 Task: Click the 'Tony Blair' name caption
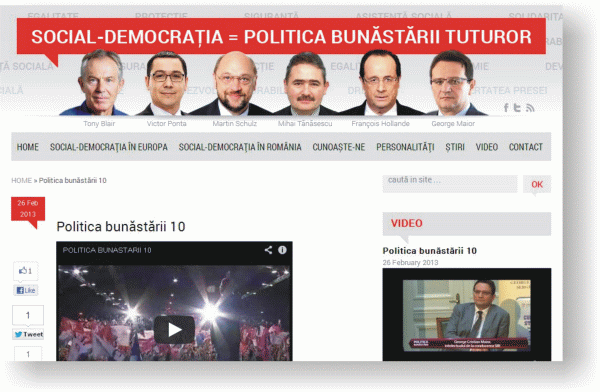point(99,124)
